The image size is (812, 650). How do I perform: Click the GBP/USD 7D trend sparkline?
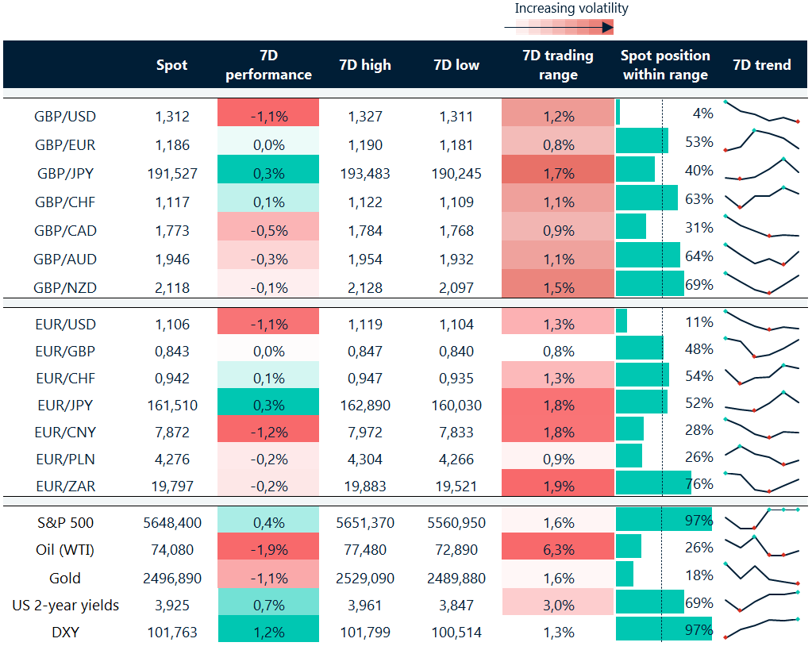tap(761, 114)
